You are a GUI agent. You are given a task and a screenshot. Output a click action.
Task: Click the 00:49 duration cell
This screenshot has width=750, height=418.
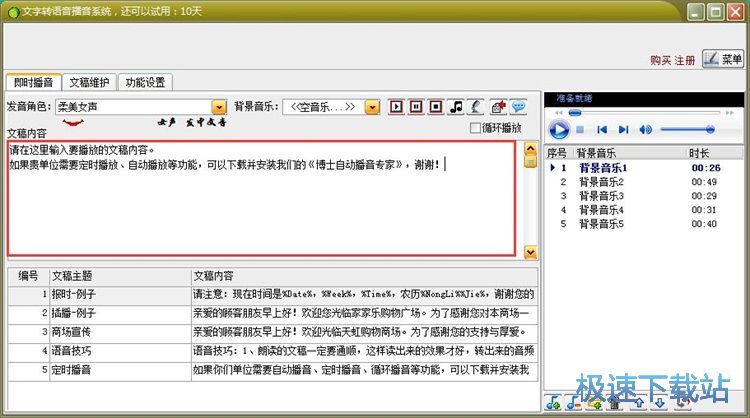click(x=704, y=182)
